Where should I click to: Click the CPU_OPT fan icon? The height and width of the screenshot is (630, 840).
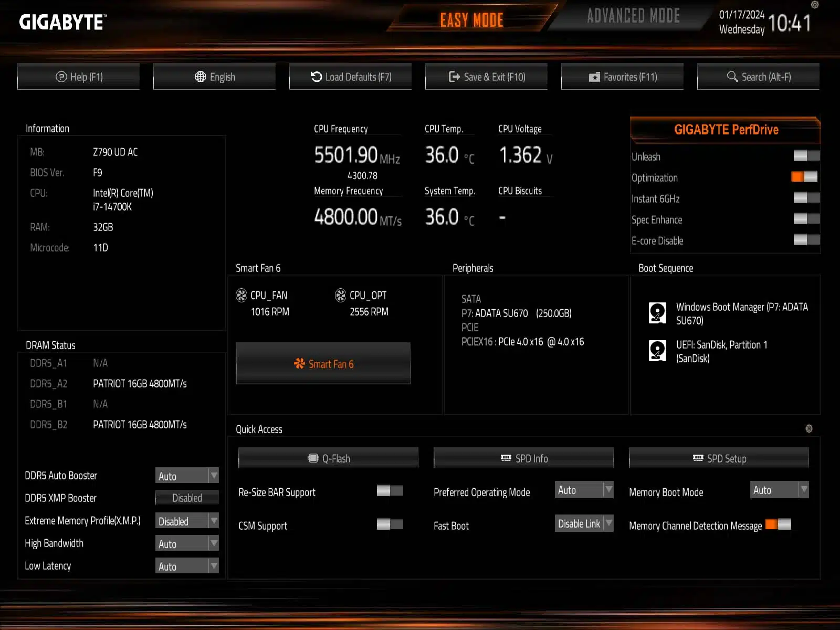click(x=341, y=295)
